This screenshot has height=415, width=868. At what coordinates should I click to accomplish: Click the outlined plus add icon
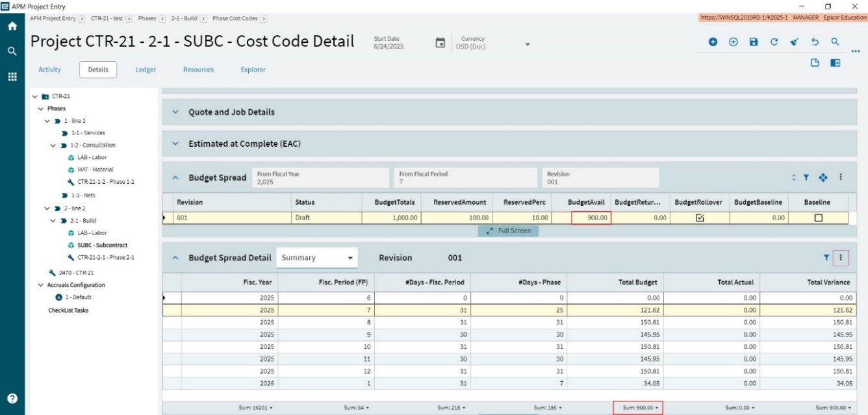734,42
